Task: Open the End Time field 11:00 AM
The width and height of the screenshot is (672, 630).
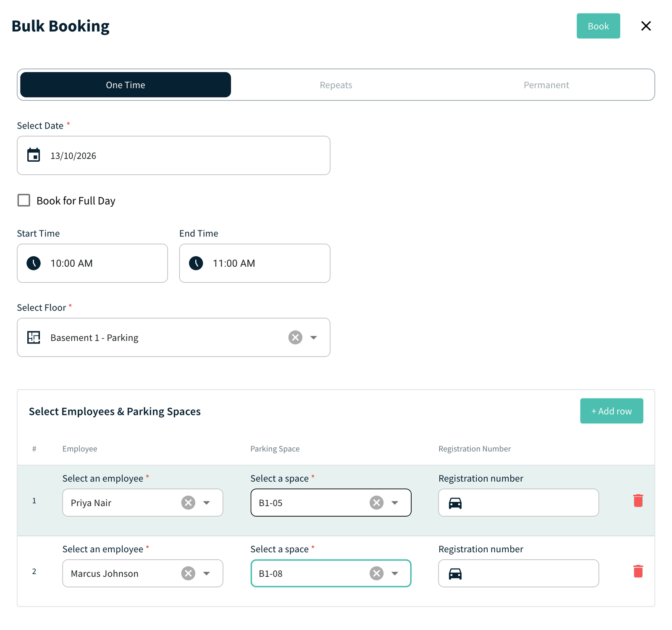Action: (x=255, y=263)
